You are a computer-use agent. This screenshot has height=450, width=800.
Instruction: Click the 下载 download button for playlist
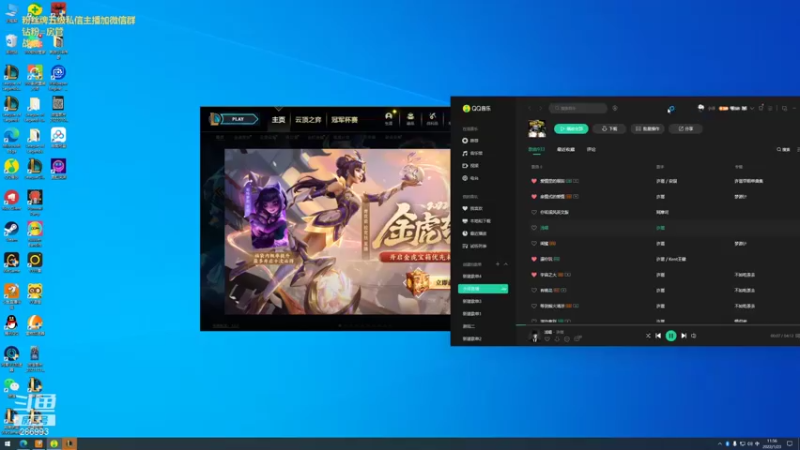tap(609, 129)
